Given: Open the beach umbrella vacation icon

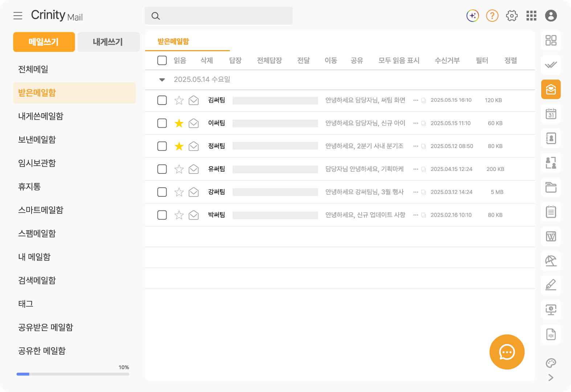Looking at the screenshot, I should coord(551,261).
